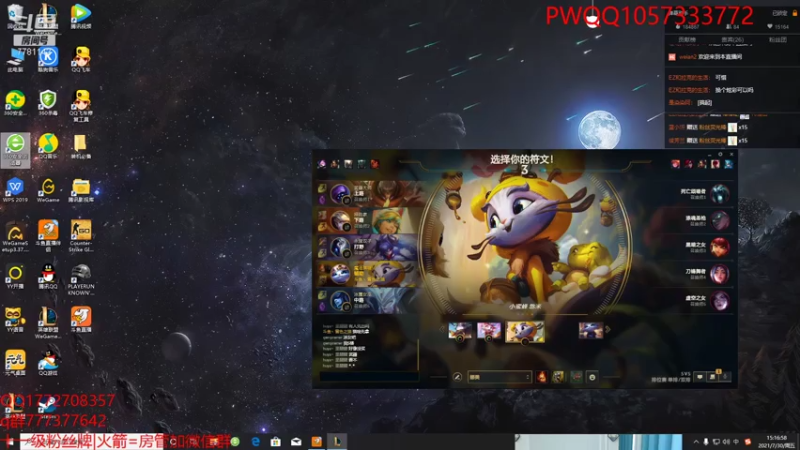800x450 pixels.
Task: Open 腾讯视频 desktop shortcut
Action: (81, 16)
